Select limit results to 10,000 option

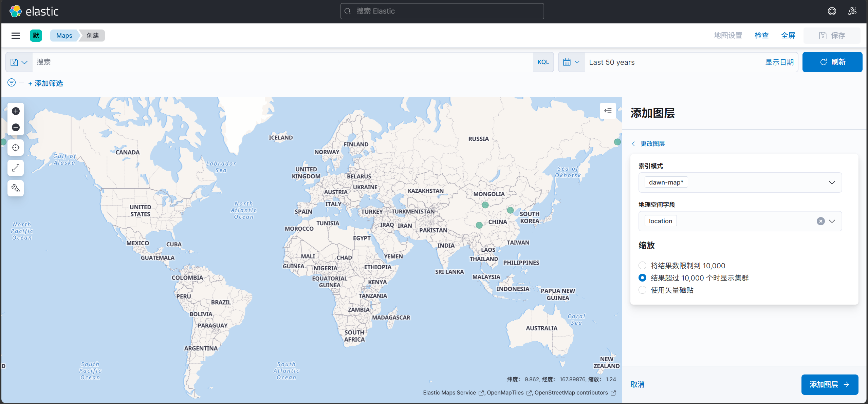click(x=642, y=266)
